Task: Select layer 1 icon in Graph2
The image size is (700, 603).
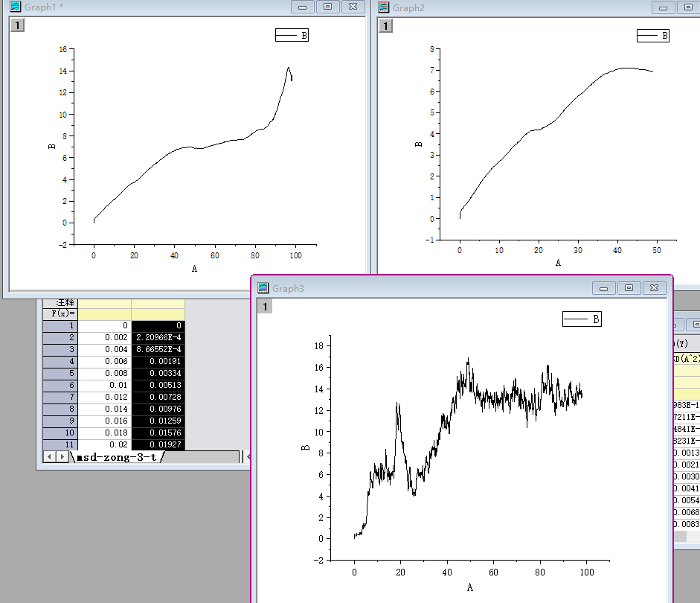Action: point(386,25)
